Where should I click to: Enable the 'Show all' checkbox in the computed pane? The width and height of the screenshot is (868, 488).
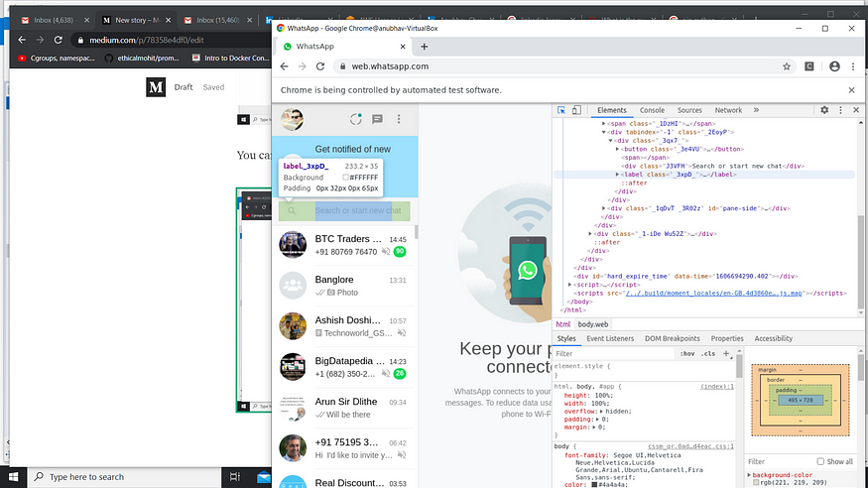point(820,461)
